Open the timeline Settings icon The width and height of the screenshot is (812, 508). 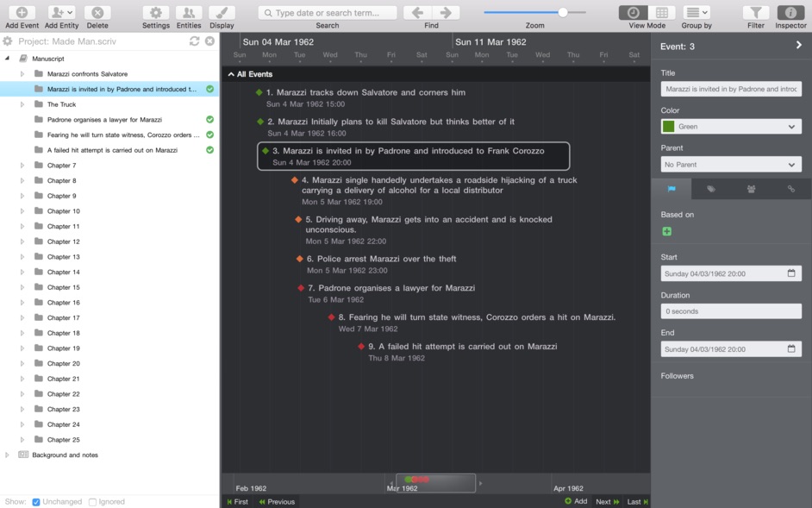155,14
